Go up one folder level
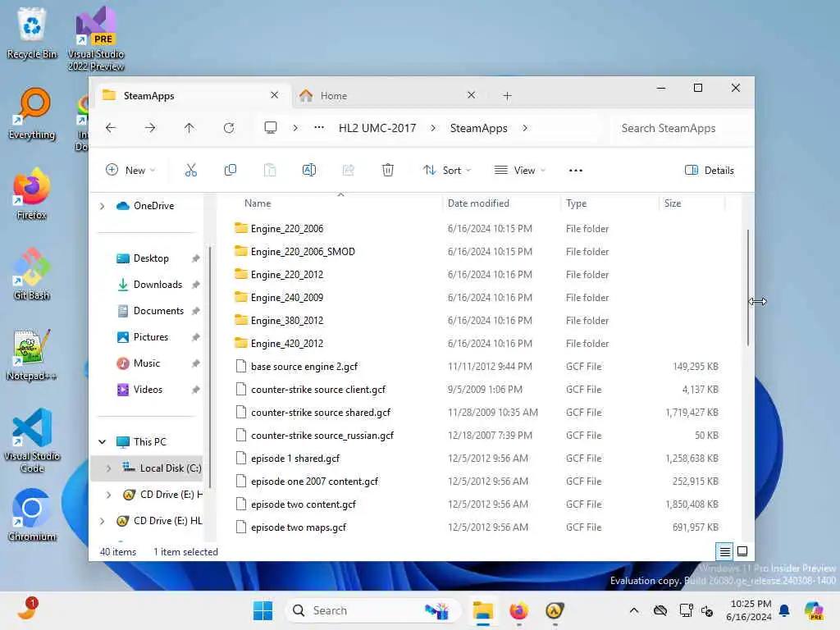Viewport: 840px width, 630px height. pyautogui.click(x=189, y=128)
